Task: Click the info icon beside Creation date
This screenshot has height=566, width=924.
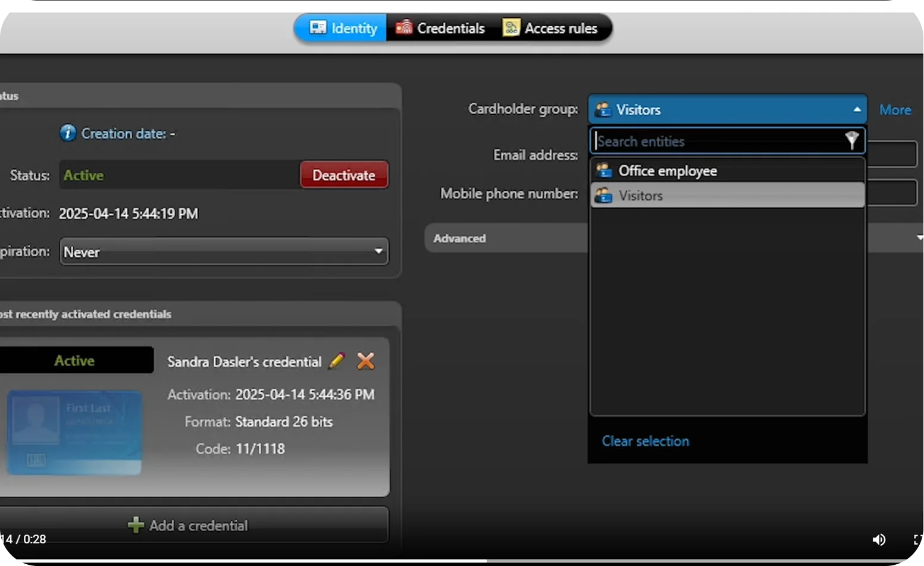Action: [x=68, y=133]
